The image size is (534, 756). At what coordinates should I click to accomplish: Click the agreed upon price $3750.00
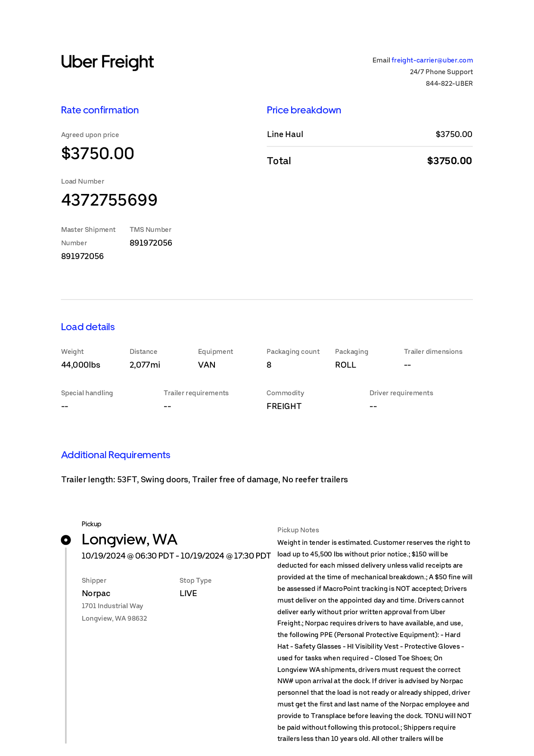click(98, 153)
